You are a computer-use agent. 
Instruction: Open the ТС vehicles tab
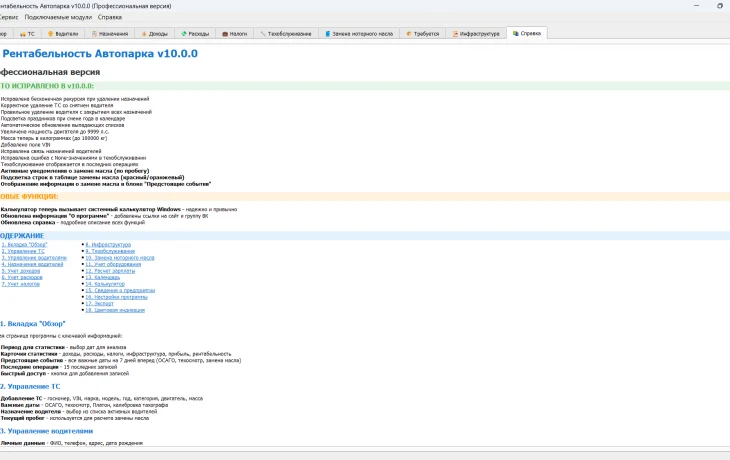click(x=27, y=34)
